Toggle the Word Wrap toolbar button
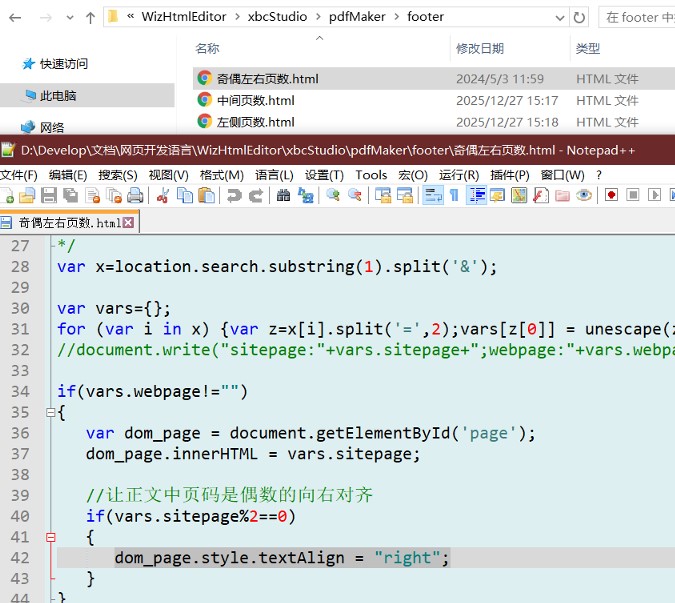 (x=432, y=195)
